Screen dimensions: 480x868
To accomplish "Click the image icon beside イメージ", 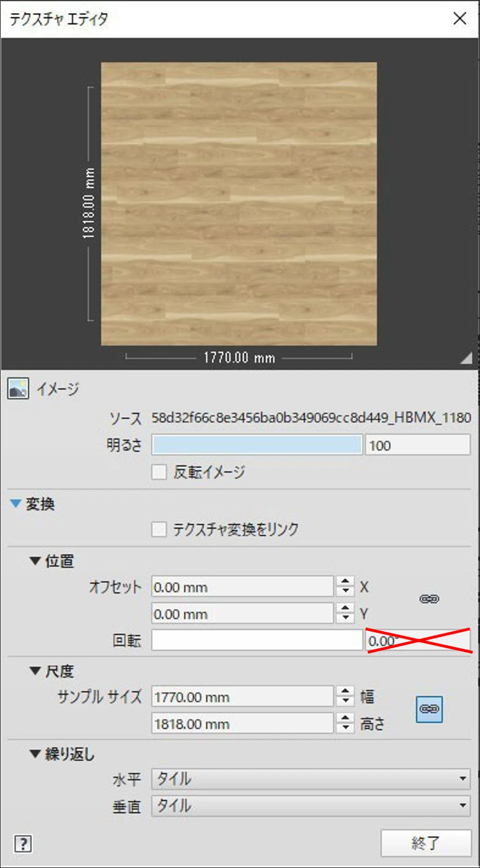I will [x=18, y=389].
